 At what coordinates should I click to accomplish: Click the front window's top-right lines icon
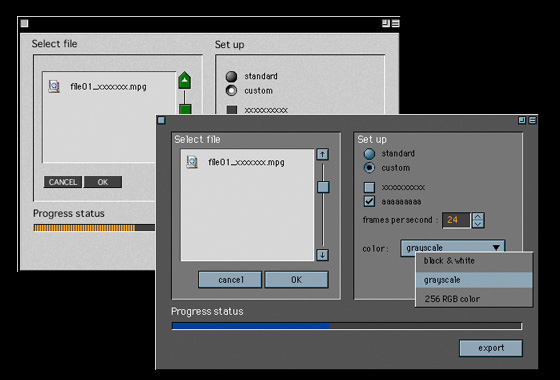tap(532, 120)
